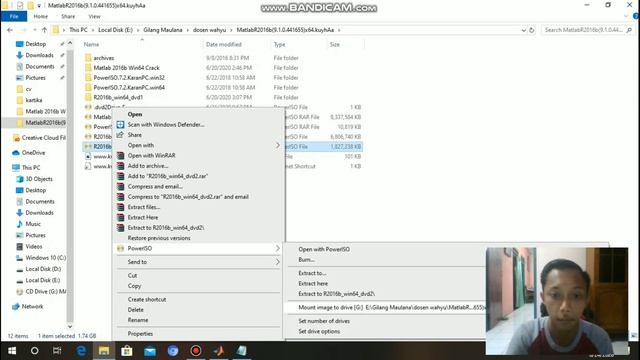Open the quick access toolbar dropdown

pos(39,6)
